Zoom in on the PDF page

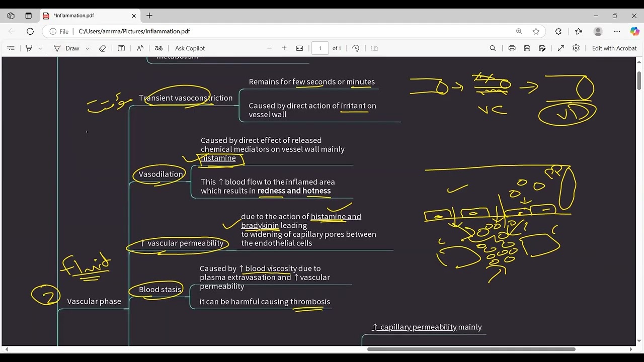point(284,48)
